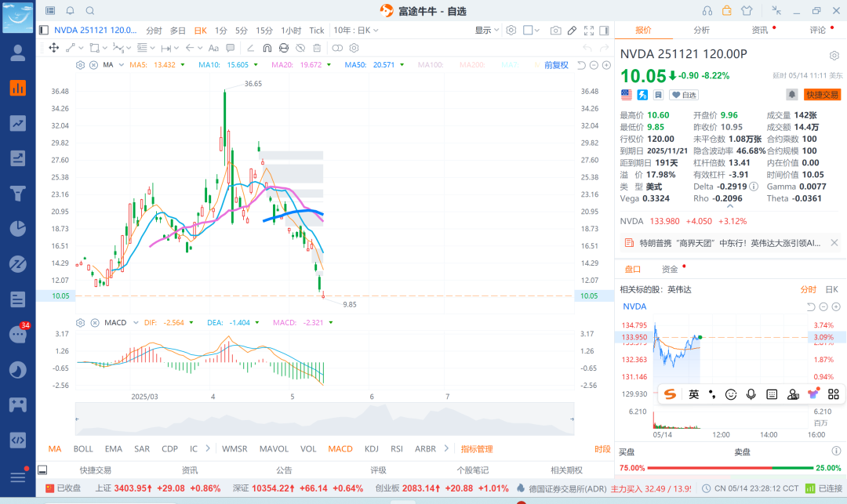The height and width of the screenshot is (504, 847).
Task: Collapse the quote details chevron
Action: click(730, 206)
